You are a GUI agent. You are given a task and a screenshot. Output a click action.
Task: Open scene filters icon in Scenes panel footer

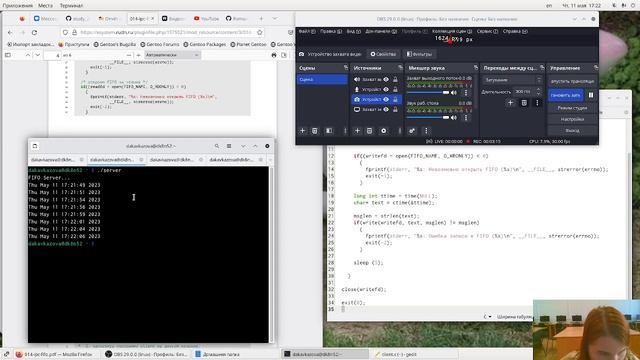329,131
